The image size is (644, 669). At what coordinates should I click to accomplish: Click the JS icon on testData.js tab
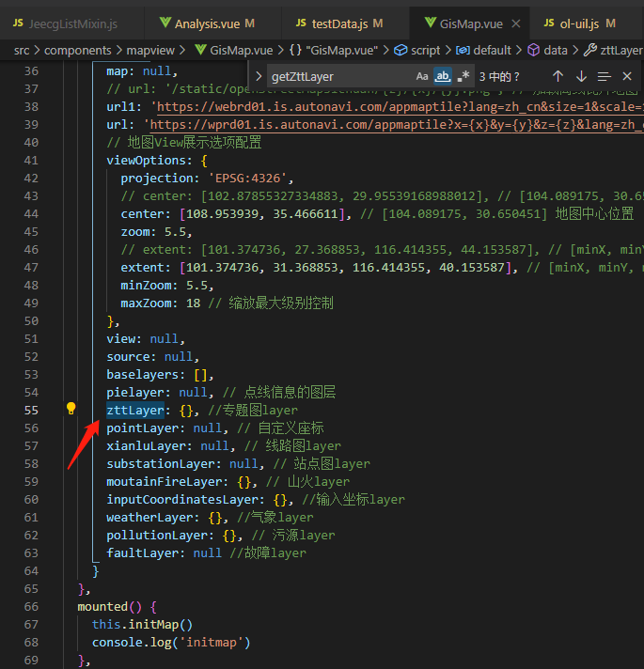coord(301,23)
